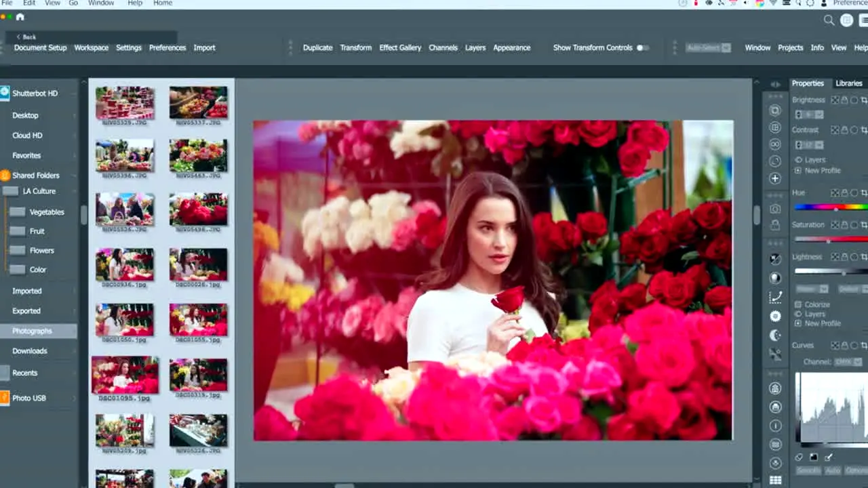This screenshot has height=488, width=868.
Task: Click the camera icon in the tool strip
Action: coord(775,209)
